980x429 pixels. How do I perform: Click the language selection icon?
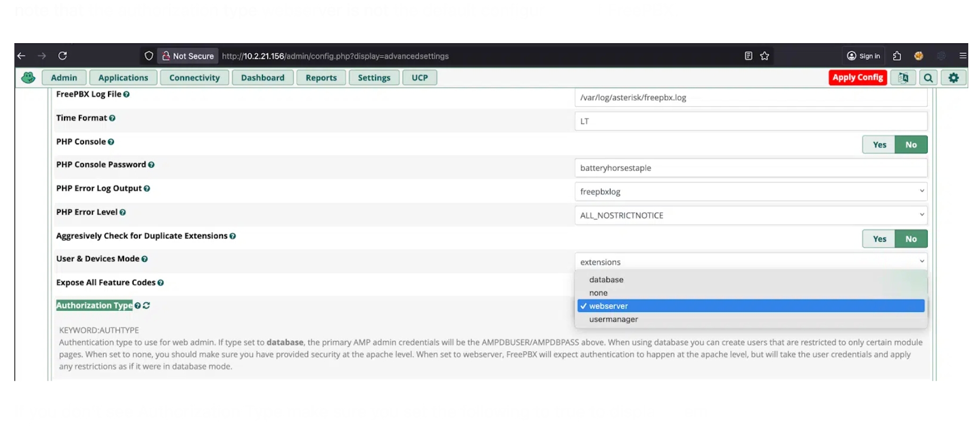903,78
